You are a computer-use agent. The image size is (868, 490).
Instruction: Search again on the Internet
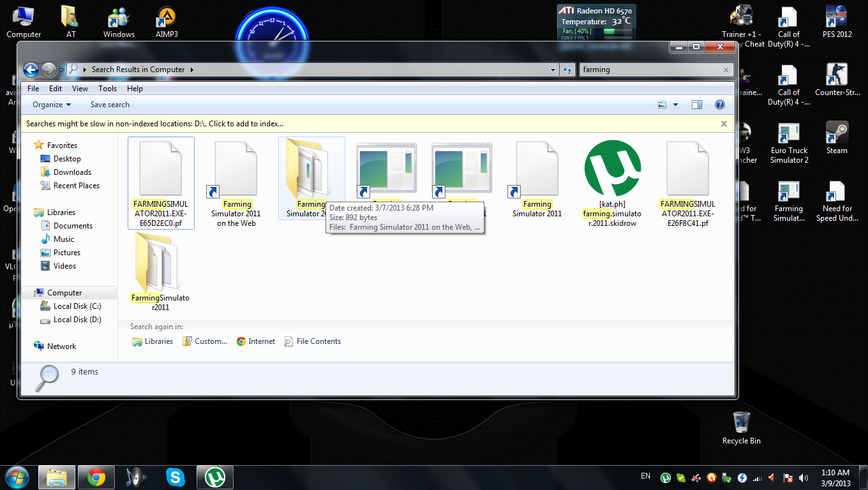(x=256, y=341)
